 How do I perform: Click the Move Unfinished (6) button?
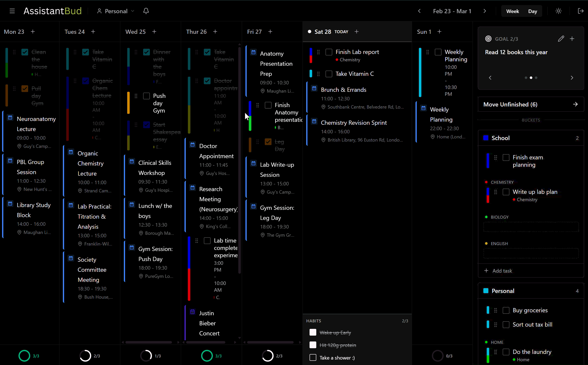point(530,104)
